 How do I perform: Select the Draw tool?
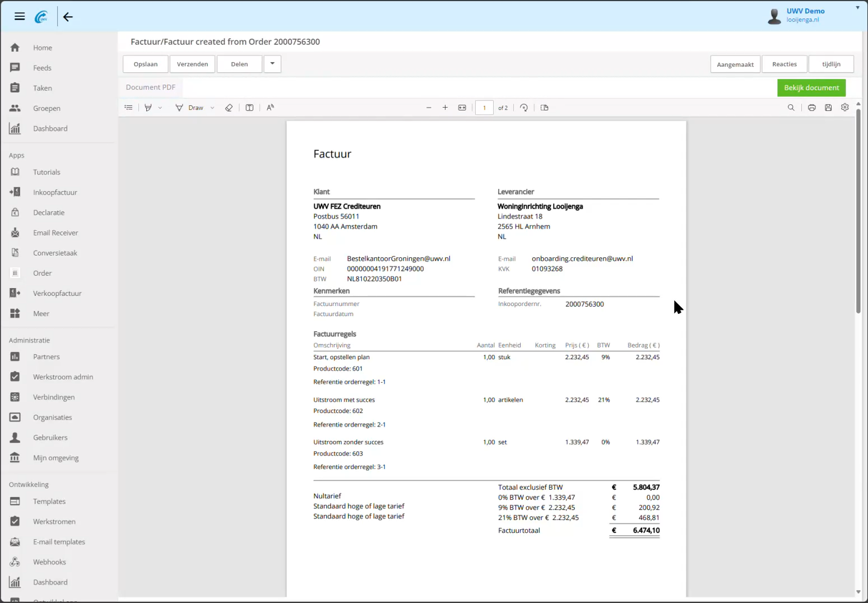pyautogui.click(x=189, y=108)
